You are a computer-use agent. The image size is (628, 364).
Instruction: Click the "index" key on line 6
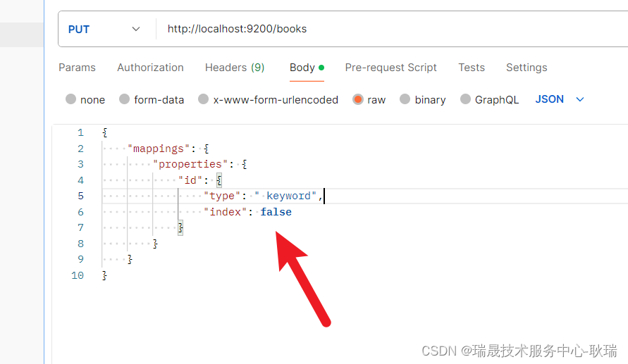[225, 212]
